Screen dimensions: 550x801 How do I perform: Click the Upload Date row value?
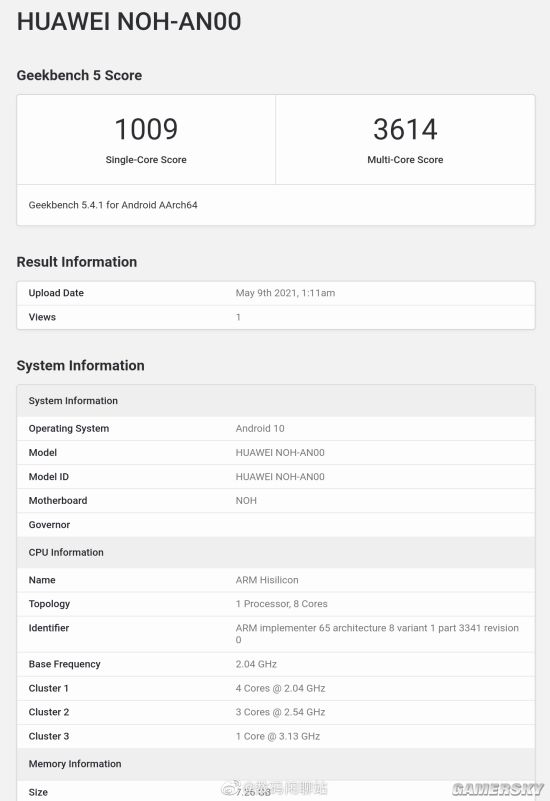pos(285,293)
